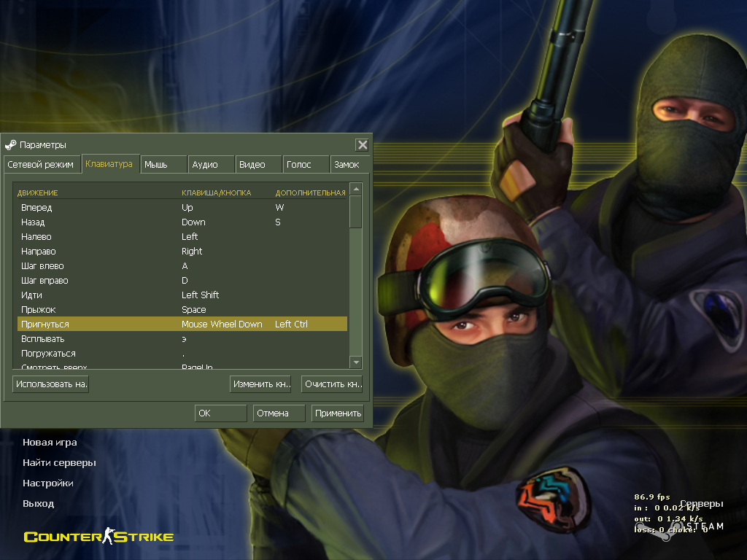Click the ДОПОЛНИТЕЛЬНАЯ column header

pyautogui.click(x=310, y=192)
